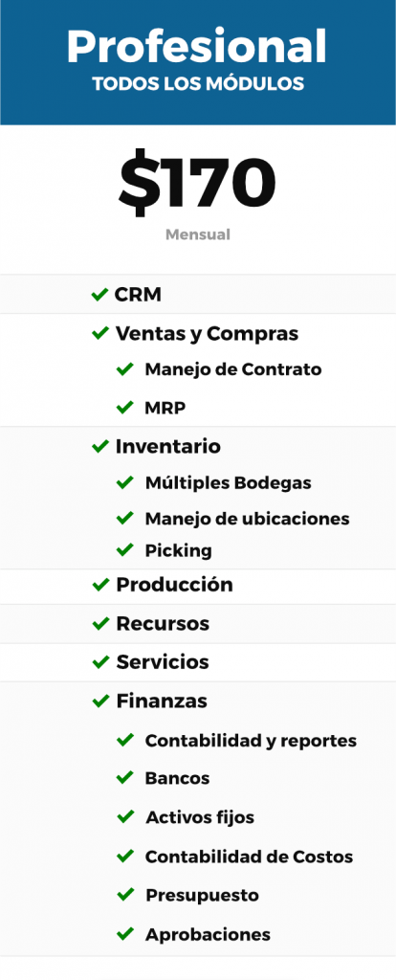This screenshot has height=980, width=396.
Task: Click the Aprobaciones feature label
Action: [208, 934]
